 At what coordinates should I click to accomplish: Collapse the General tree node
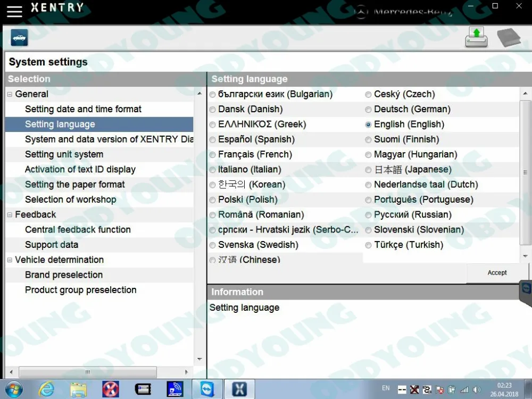coord(10,94)
